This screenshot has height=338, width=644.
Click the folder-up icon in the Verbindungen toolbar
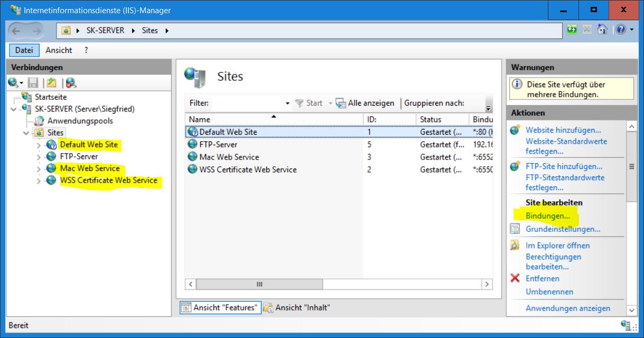(x=51, y=82)
